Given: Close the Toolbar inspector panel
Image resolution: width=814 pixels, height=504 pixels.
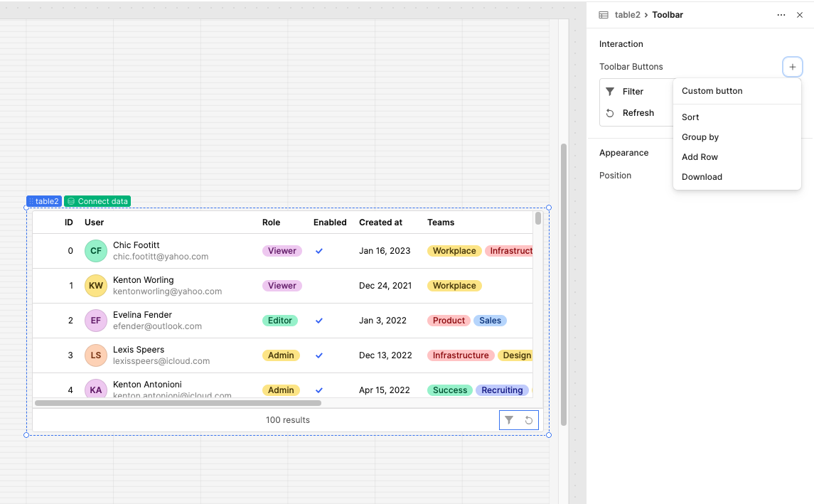Looking at the screenshot, I should (x=800, y=15).
